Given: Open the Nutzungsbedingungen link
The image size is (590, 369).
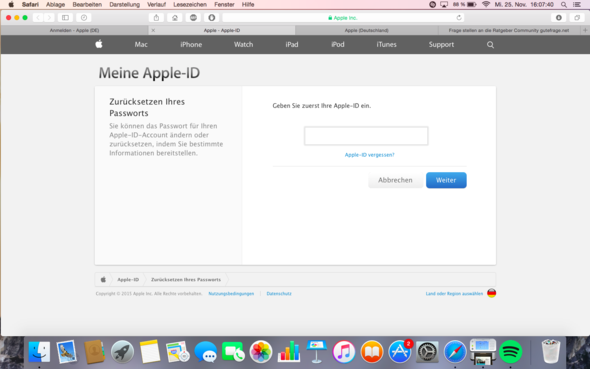Looking at the screenshot, I should (x=231, y=293).
